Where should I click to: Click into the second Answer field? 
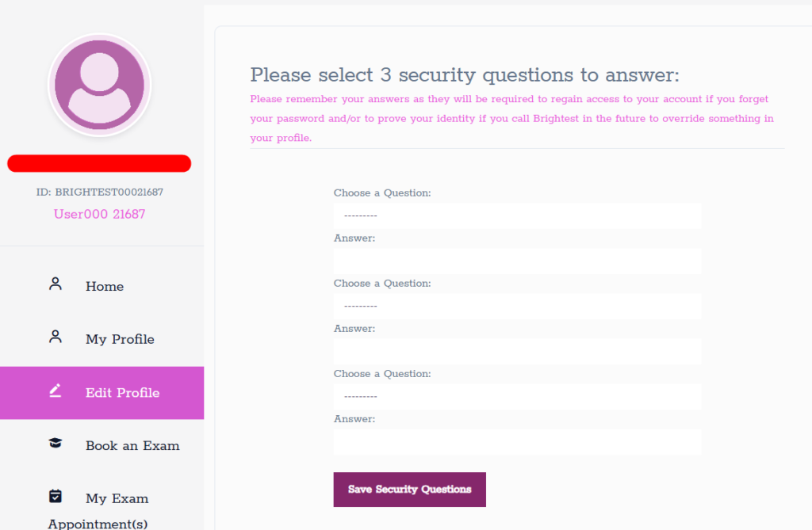(517, 352)
